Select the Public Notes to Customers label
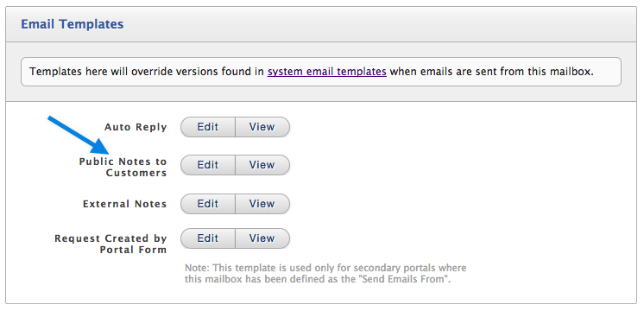644x311 pixels. pos(123,168)
